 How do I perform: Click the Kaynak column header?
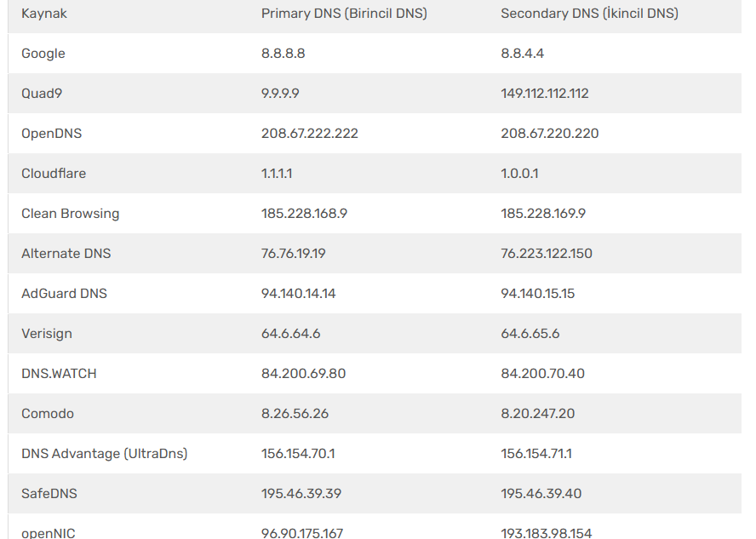(44, 14)
